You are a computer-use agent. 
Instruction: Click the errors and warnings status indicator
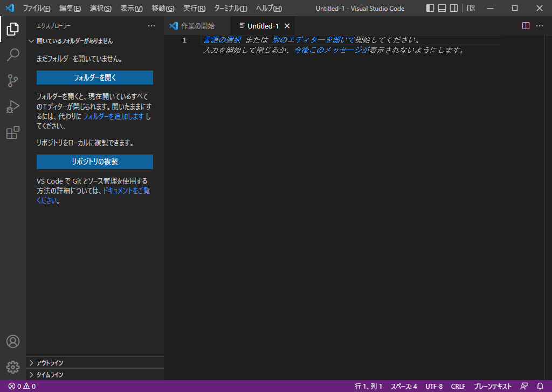point(22,386)
